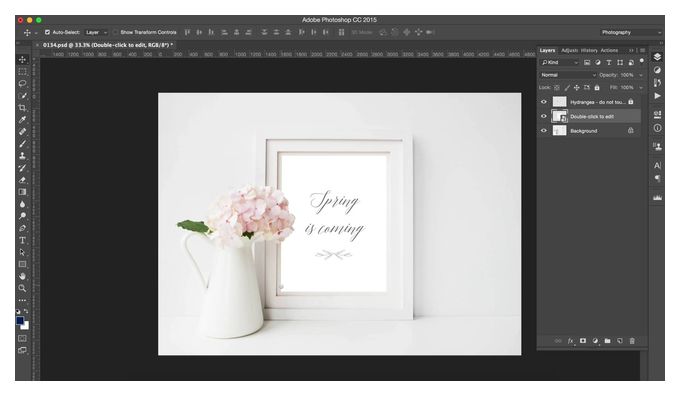This screenshot has width=680, height=396.
Task: Open Character panel from right dock
Action: click(657, 165)
